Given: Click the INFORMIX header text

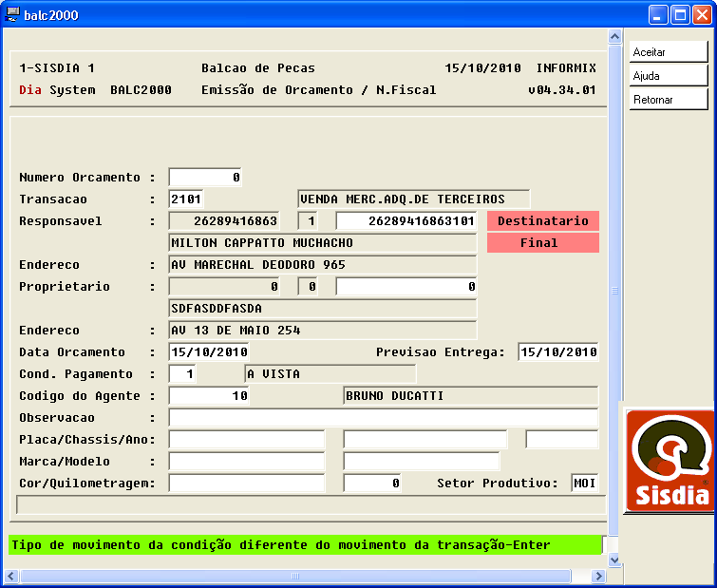Looking at the screenshot, I should point(566,68).
